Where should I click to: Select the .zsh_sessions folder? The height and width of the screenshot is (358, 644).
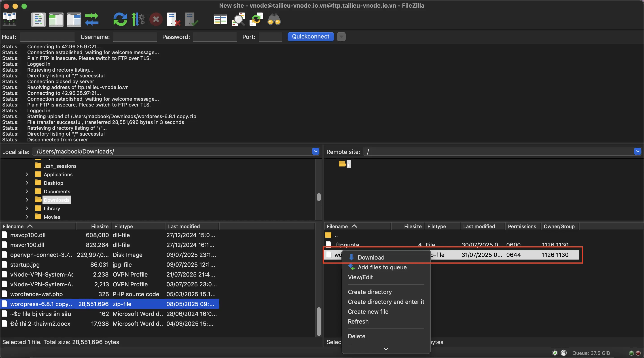click(60, 166)
